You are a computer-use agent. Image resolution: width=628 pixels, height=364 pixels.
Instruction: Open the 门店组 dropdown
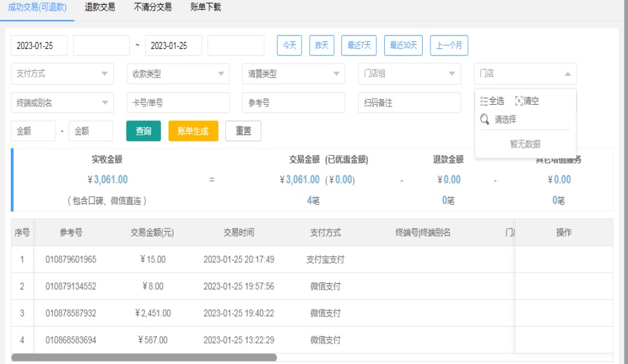tap(452, 74)
